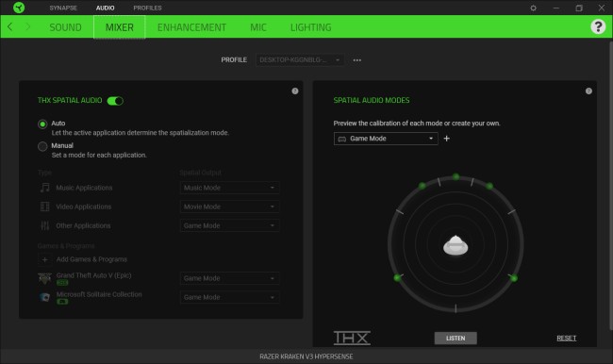613x364 pixels.
Task: Click the Other Applications sliders icon
Action: point(45,225)
